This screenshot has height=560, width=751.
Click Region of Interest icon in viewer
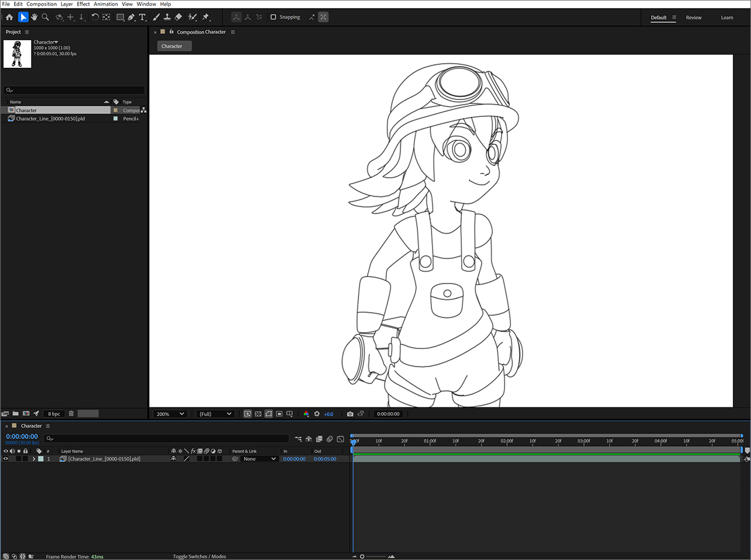279,414
